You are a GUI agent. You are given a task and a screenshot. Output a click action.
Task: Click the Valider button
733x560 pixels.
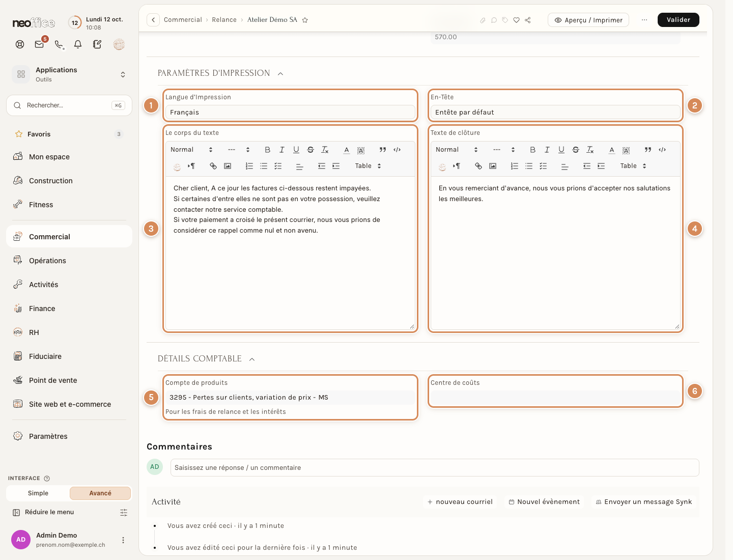tap(679, 20)
